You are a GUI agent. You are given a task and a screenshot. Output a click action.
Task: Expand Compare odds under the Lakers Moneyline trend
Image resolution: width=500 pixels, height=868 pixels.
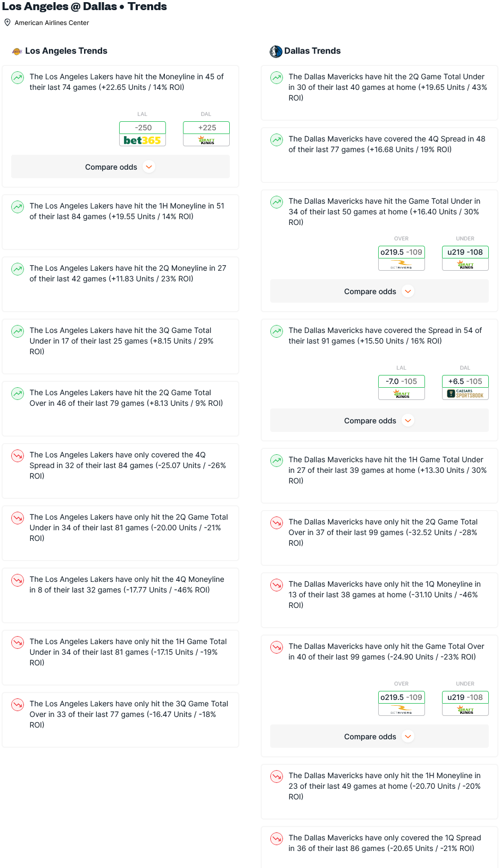(120, 167)
